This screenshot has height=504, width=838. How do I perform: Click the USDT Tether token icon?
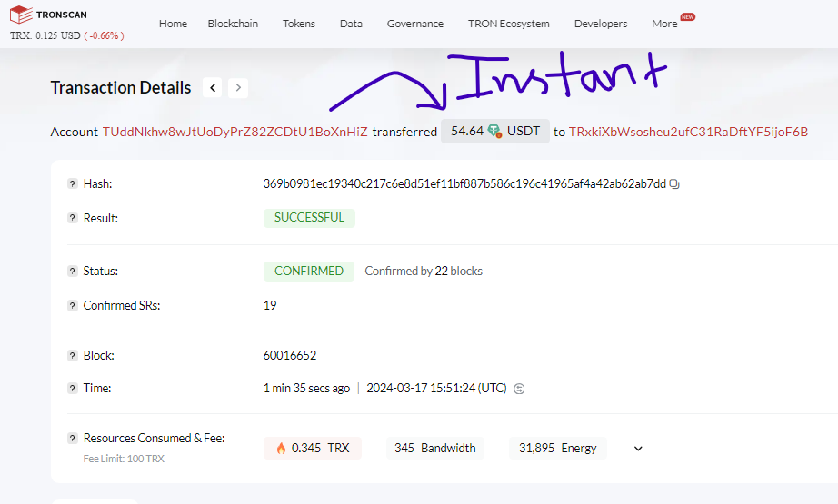494,132
